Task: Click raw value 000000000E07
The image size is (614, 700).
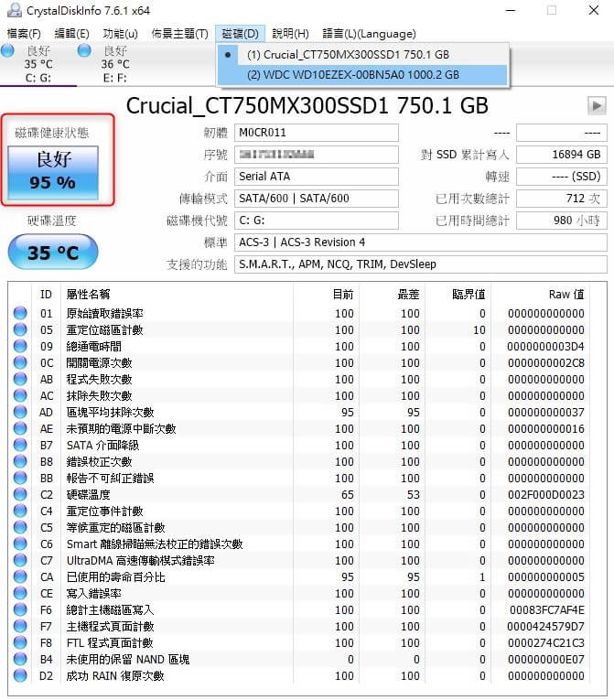Action: [545, 660]
